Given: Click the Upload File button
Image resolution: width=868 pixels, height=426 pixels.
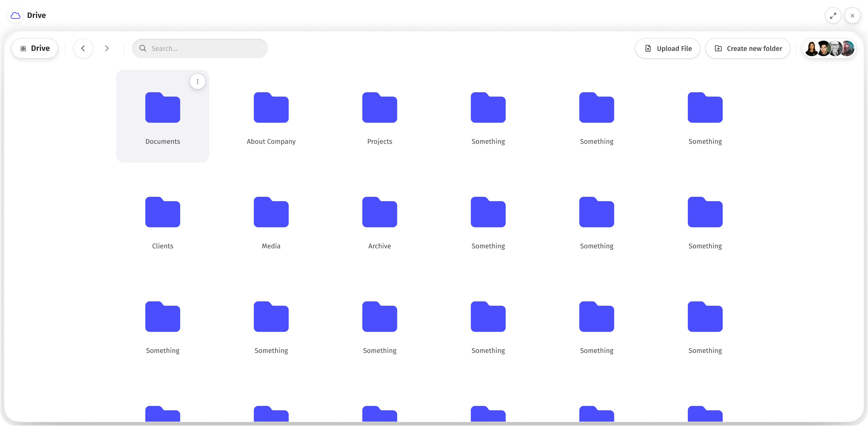Looking at the screenshot, I should [667, 48].
